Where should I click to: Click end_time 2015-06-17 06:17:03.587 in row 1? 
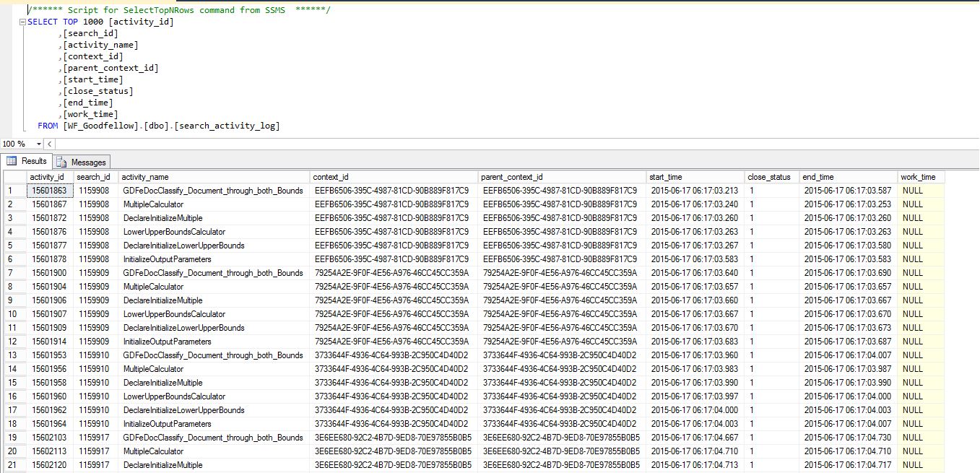pos(849,191)
